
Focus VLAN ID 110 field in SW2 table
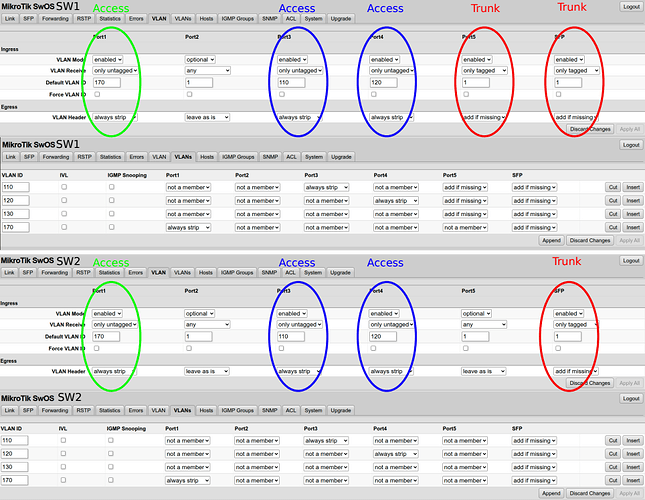15,441
